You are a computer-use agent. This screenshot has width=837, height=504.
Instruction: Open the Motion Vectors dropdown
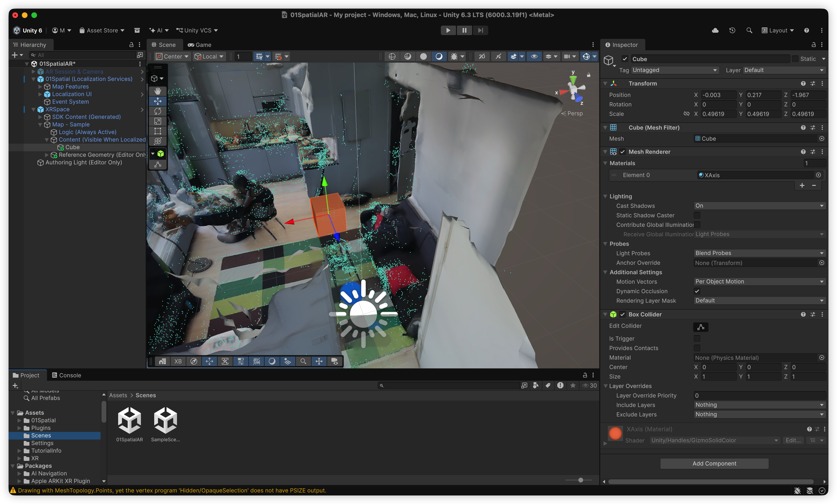[x=760, y=281]
